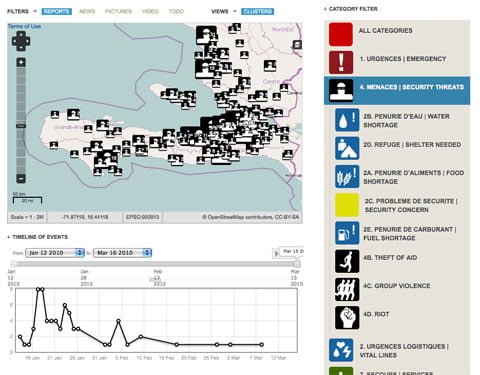Viewport: 480px width, 375px height.
Task: Click the timeline range slider left handle
Action: pyautogui.click(x=14, y=264)
